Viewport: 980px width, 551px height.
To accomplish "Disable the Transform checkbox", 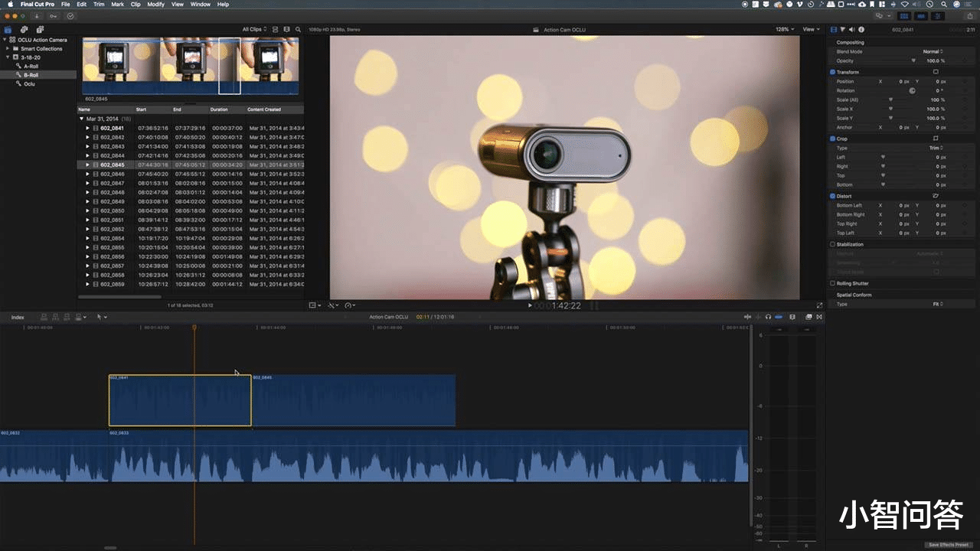I will [x=833, y=72].
